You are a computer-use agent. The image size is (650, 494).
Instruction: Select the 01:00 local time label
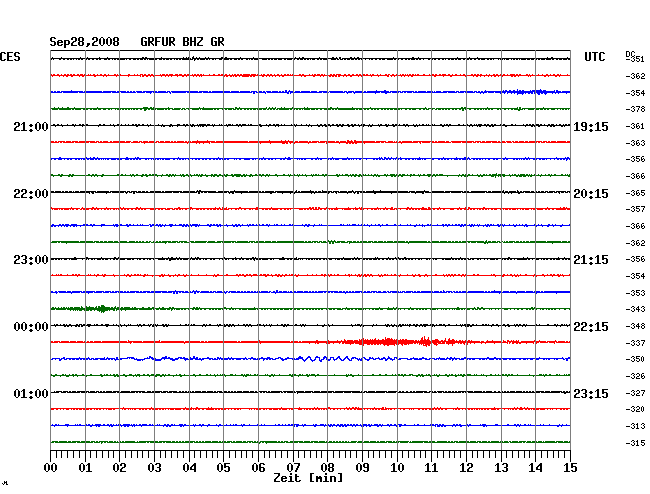point(31,393)
